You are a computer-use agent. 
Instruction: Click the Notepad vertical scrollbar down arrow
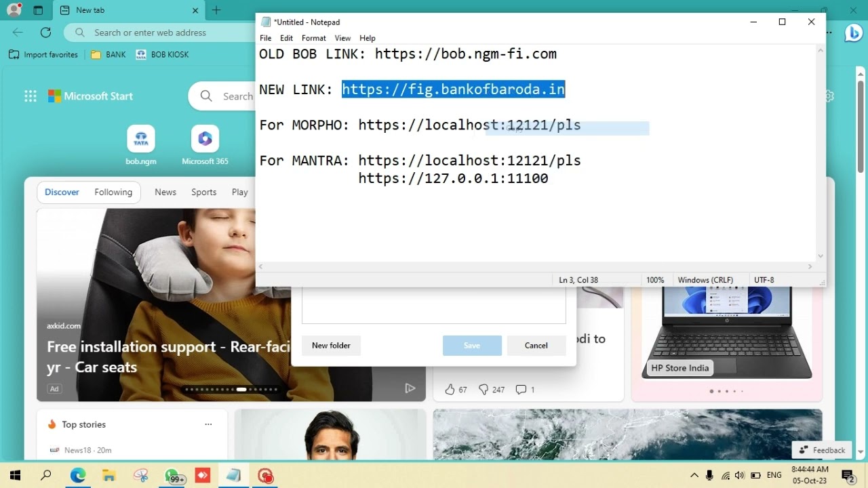(821, 256)
